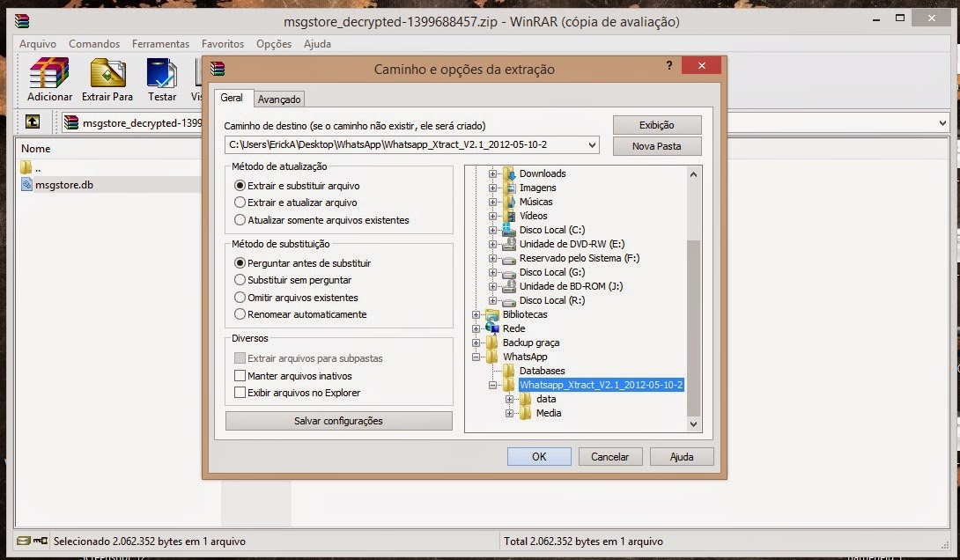
Task: Click the status bar key password icon
Action: [x=41, y=541]
